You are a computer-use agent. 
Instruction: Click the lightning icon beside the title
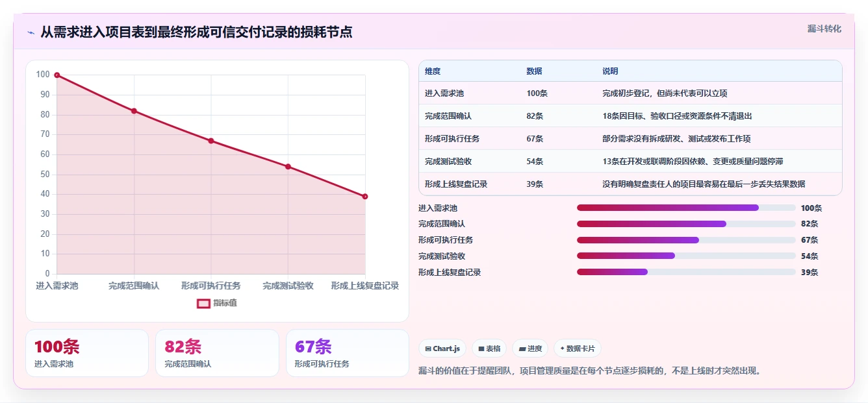[31, 32]
